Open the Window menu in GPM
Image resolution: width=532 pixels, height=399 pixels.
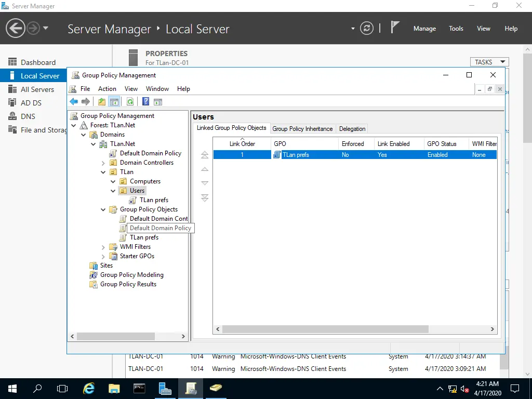click(157, 88)
